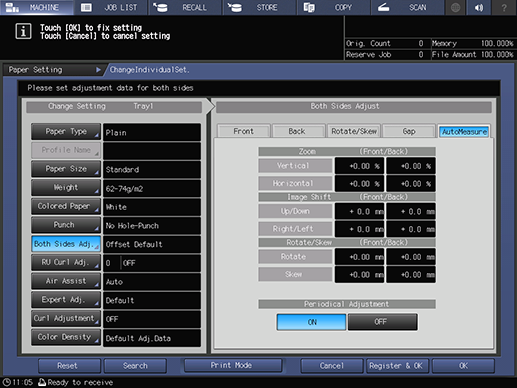Click the Search button
The width and height of the screenshot is (517, 388).
click(x=135, y=366)
